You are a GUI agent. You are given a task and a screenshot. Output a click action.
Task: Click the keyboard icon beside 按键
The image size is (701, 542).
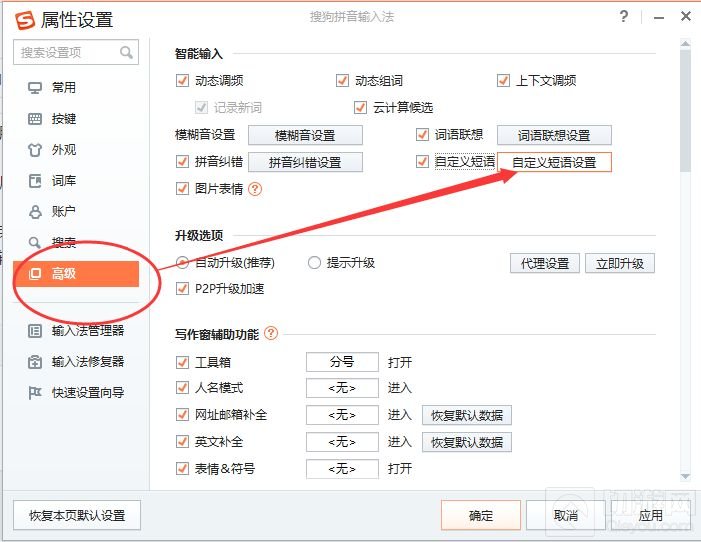pyautogui.click(x=35, y=119)
